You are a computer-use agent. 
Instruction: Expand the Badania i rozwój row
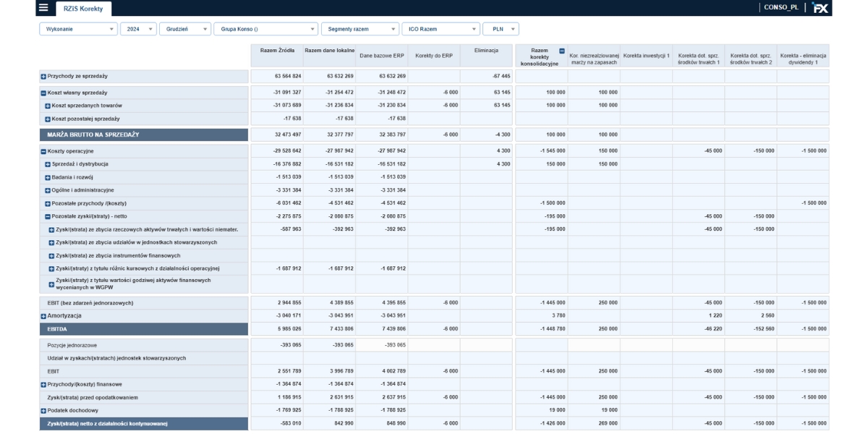[x=48, y=177]
